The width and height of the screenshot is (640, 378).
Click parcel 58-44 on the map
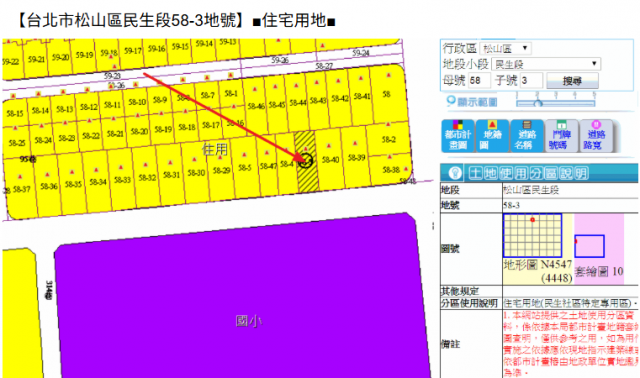coord(298,103)
